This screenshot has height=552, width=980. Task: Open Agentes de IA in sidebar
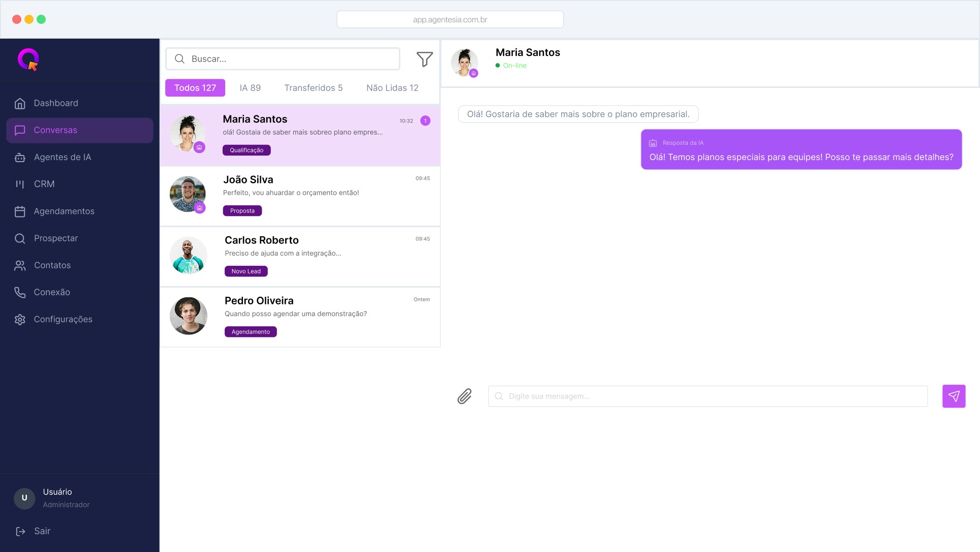(x=62, y=157)
